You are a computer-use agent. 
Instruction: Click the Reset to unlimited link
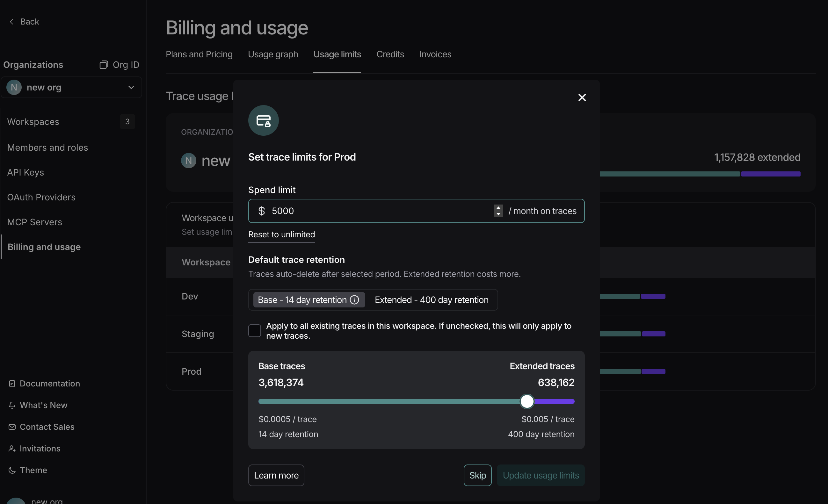(x=281, y=234)
